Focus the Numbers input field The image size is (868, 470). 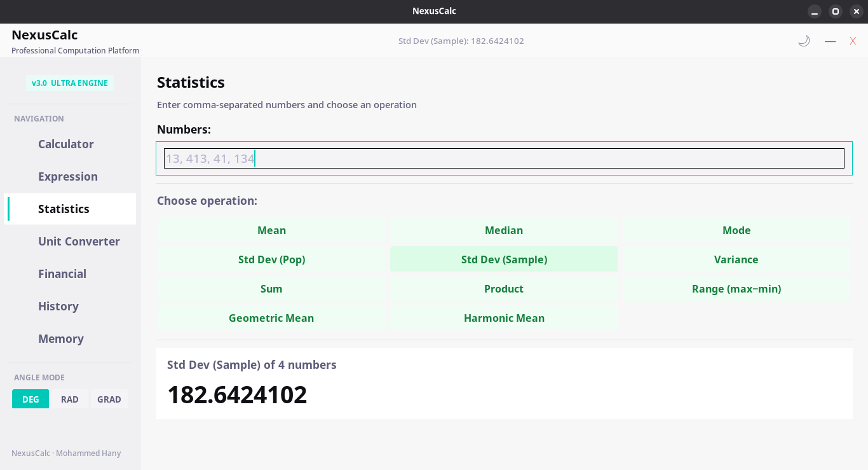(x=504, y=158)
